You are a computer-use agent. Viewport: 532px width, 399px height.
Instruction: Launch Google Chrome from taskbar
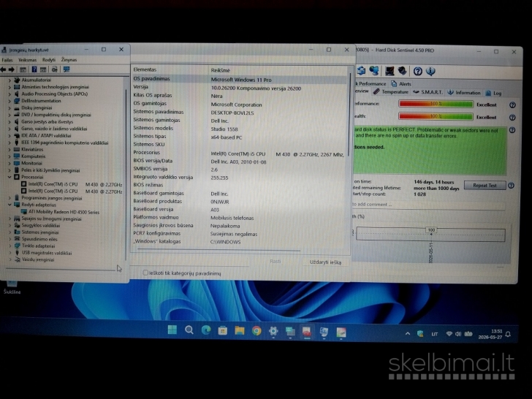(x=256, y=331)
